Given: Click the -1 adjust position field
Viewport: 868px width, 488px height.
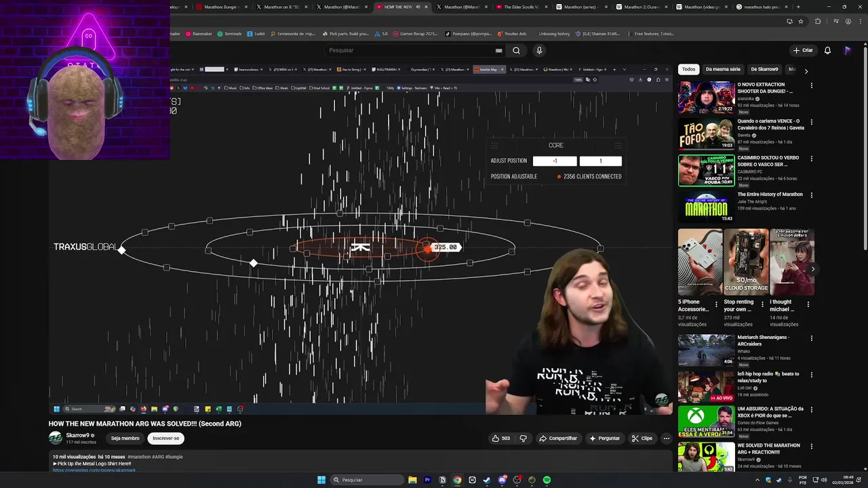Looking at the screenshot, I should pyautogui.click(x=555, y=161).
